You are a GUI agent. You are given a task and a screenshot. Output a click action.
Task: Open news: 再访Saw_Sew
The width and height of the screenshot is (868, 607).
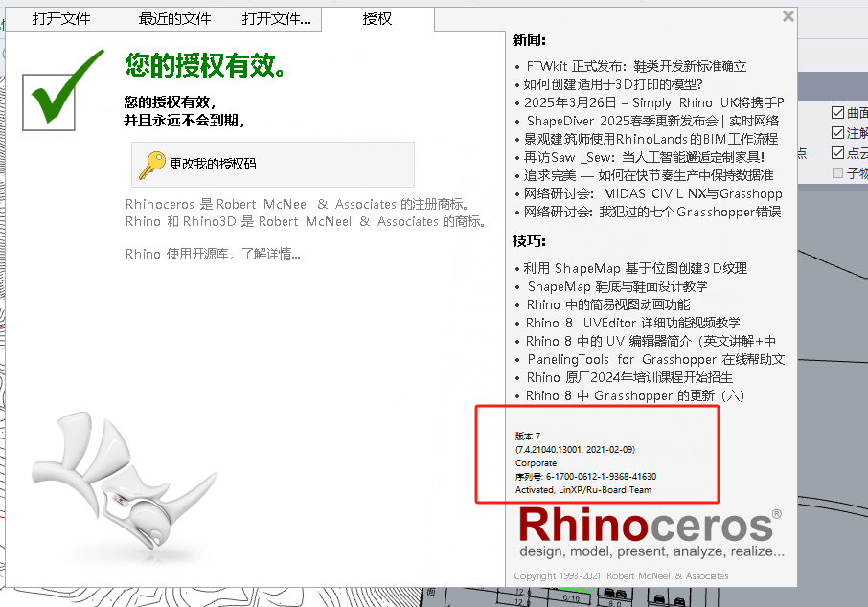[x=644, y=157]
